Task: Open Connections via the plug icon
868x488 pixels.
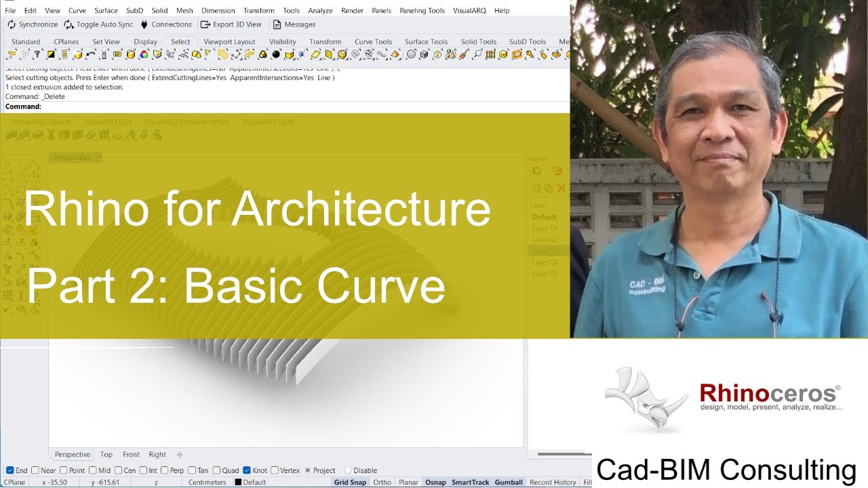Action: coord(144,24)
